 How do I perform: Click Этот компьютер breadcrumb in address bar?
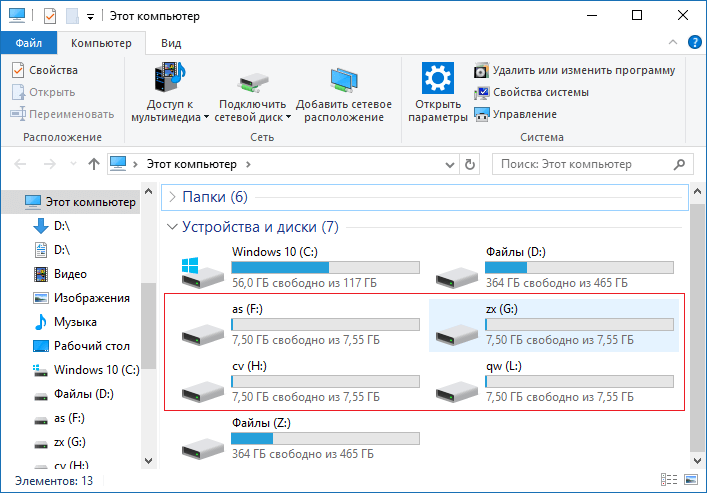[x=191, y=164]
